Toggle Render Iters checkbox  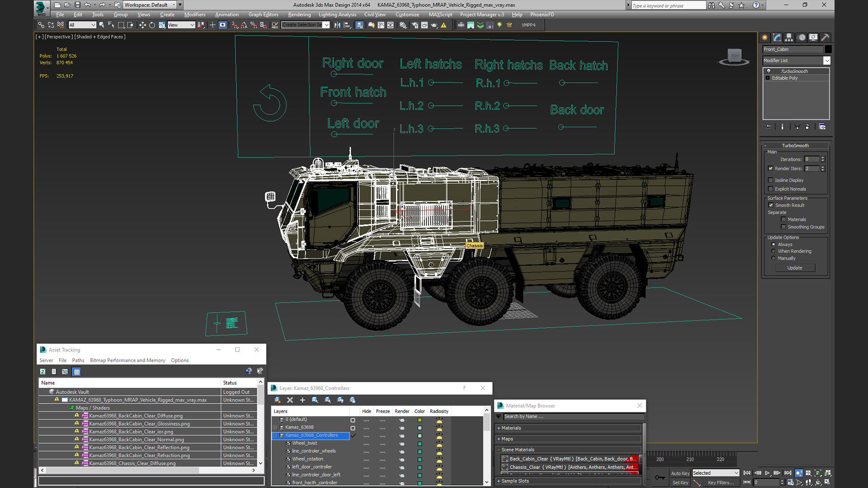(771, 169)
